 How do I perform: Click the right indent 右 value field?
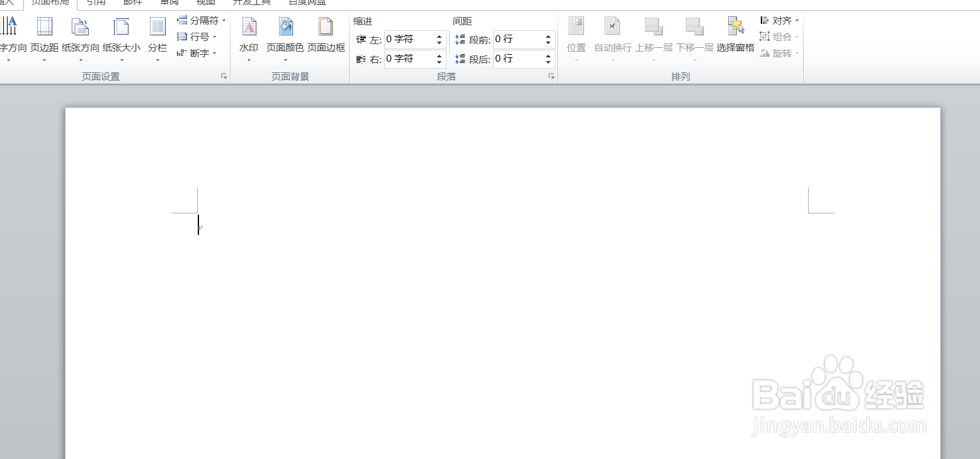[409, 59]
